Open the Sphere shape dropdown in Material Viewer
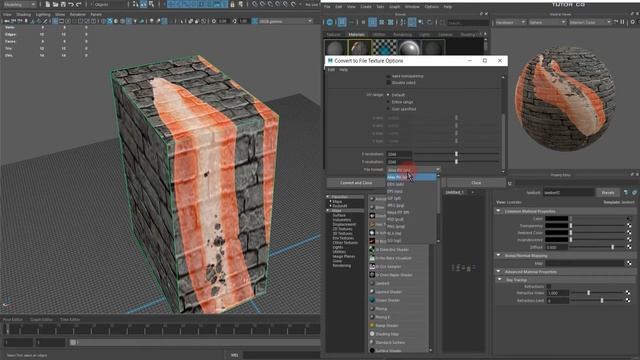The height and width of the screenshot is (360, 640). coord(547,22)
